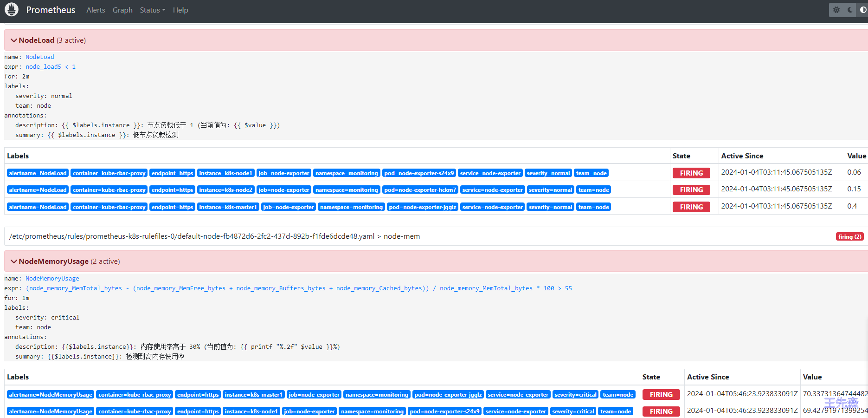The height and width of the screenshot is (418, 868).
Task: Click the firing (2) badge for node-mem
Action: point(850,237)
